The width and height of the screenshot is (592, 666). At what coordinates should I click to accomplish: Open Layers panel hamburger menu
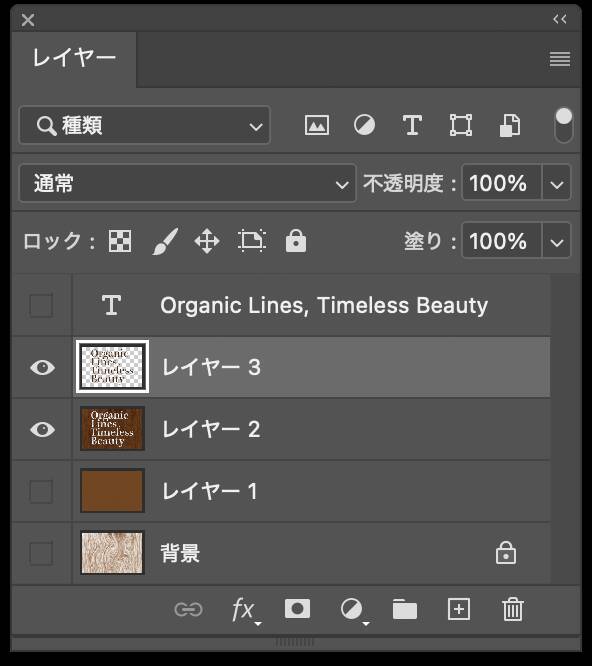[x=560, y=59]
